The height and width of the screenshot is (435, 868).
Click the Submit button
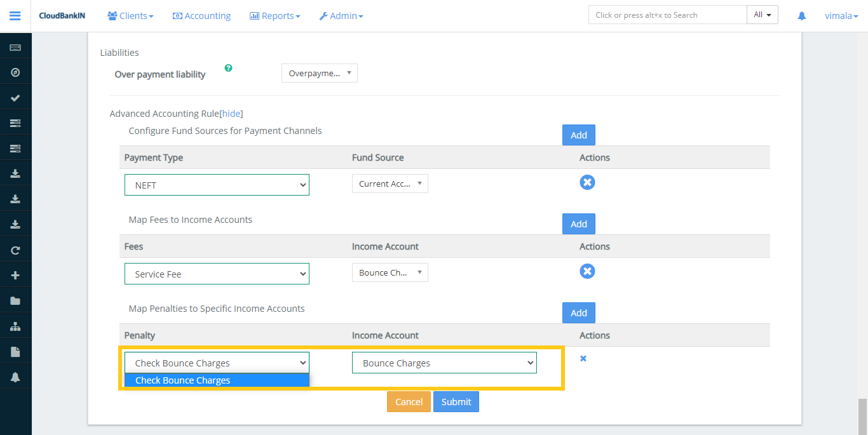click(456, 402)
